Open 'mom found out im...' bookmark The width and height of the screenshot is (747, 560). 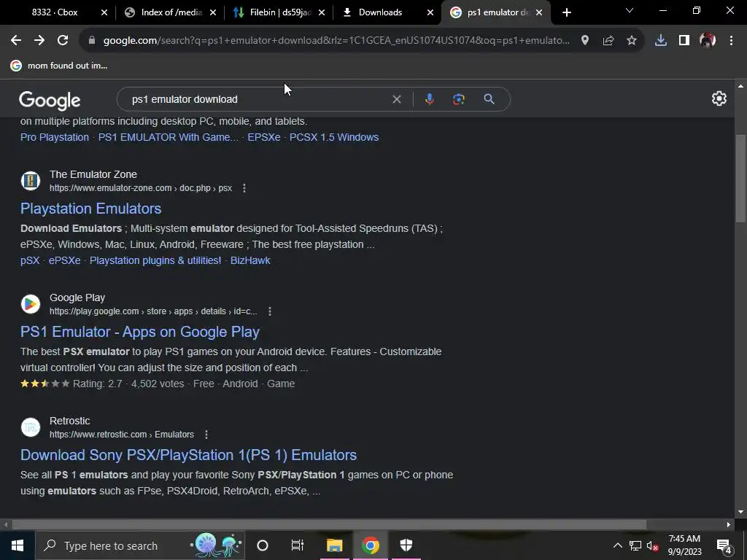click(59, 66)
